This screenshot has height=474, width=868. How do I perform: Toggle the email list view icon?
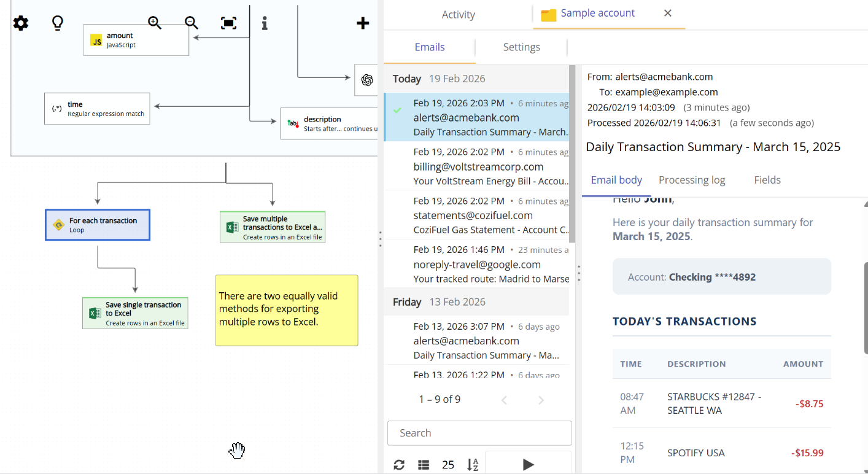[423, 465]
